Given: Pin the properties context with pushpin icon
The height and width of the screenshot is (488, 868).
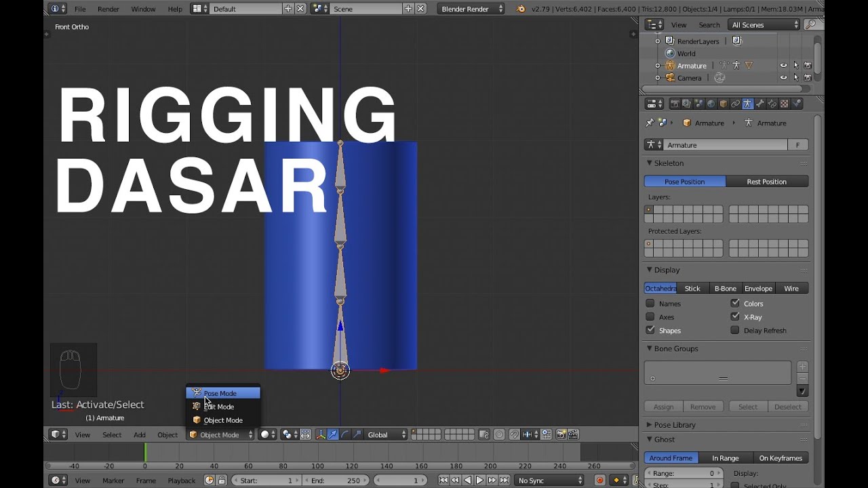Looking at the screenshot, I should [x=650, y=123].
